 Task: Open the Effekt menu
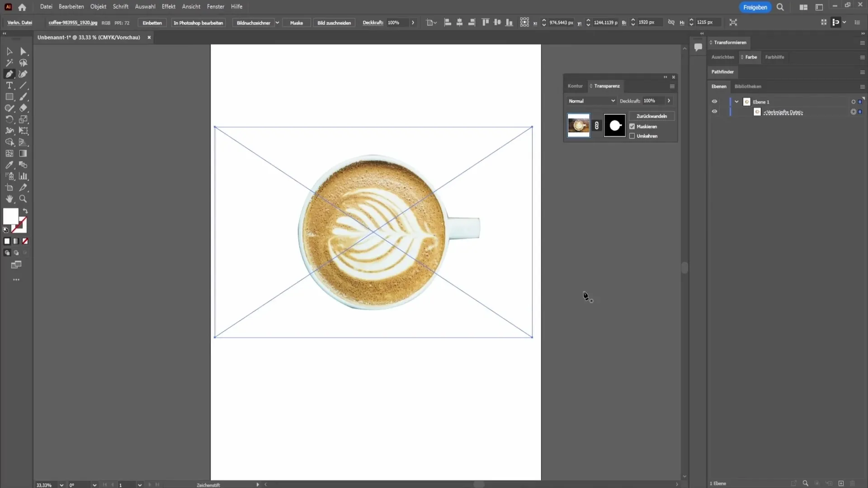(169, 7)
